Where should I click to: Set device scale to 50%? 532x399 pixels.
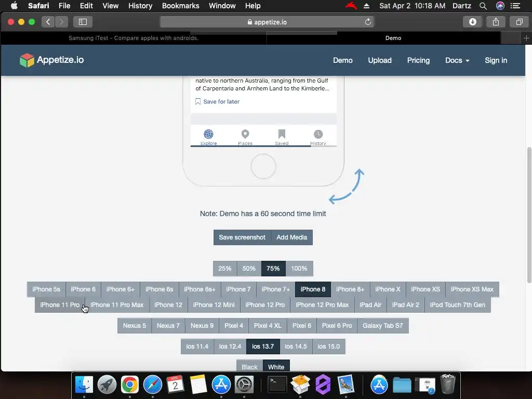coord(249,269)
